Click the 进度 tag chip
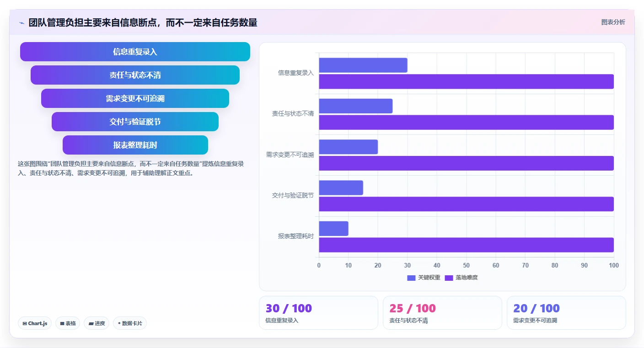This screenshot has height=348, width=644. (x=97, y=323)
